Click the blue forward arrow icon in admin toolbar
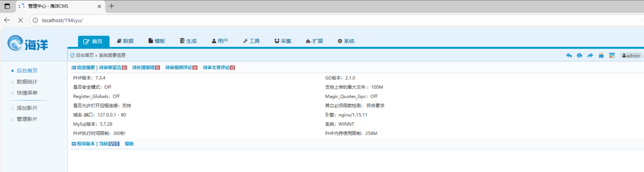This screenshot has width=644, height=172. [590, 56]
